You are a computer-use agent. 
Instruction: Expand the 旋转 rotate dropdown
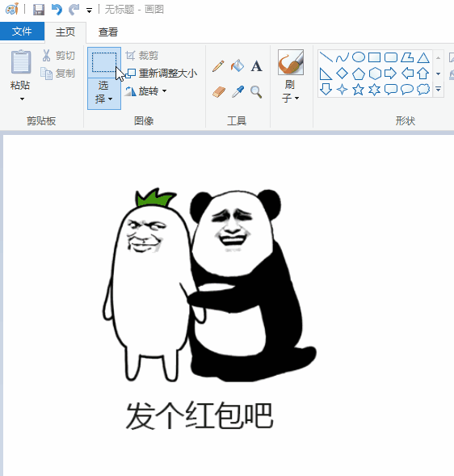coord(146,91)
